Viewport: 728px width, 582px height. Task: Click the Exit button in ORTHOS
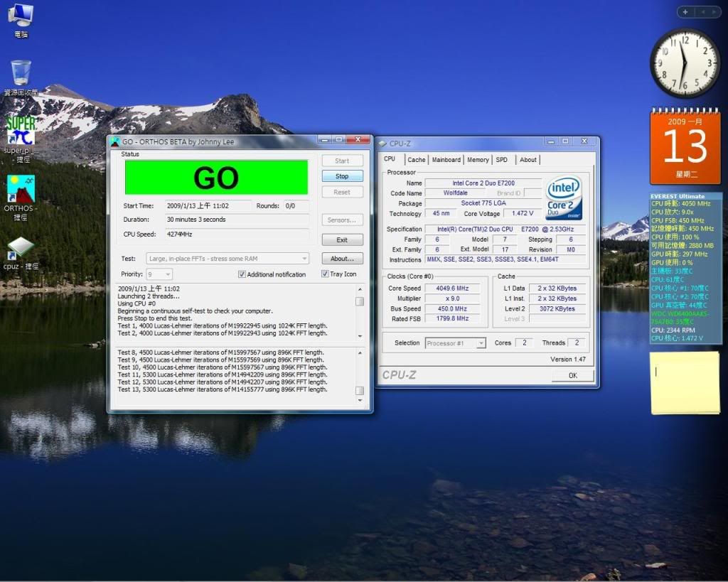tap(342, 240)
